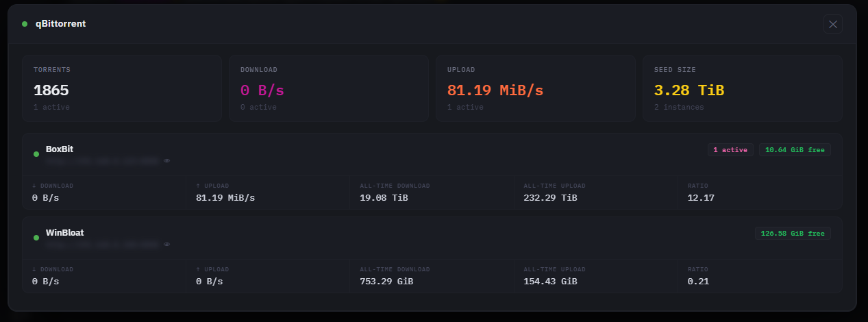Click the green qBittorrent status dot

pyautogui.click(x=25, y=24)
